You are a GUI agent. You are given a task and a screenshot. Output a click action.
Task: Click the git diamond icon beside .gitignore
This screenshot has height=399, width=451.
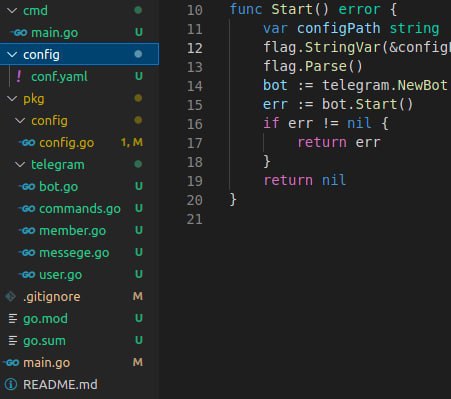pos(11,296)
